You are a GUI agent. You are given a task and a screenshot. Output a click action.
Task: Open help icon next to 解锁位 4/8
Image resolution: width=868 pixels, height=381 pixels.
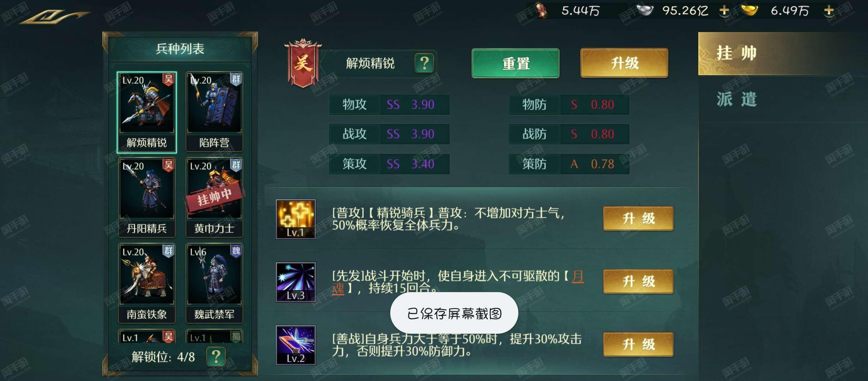tap(216, 357)
